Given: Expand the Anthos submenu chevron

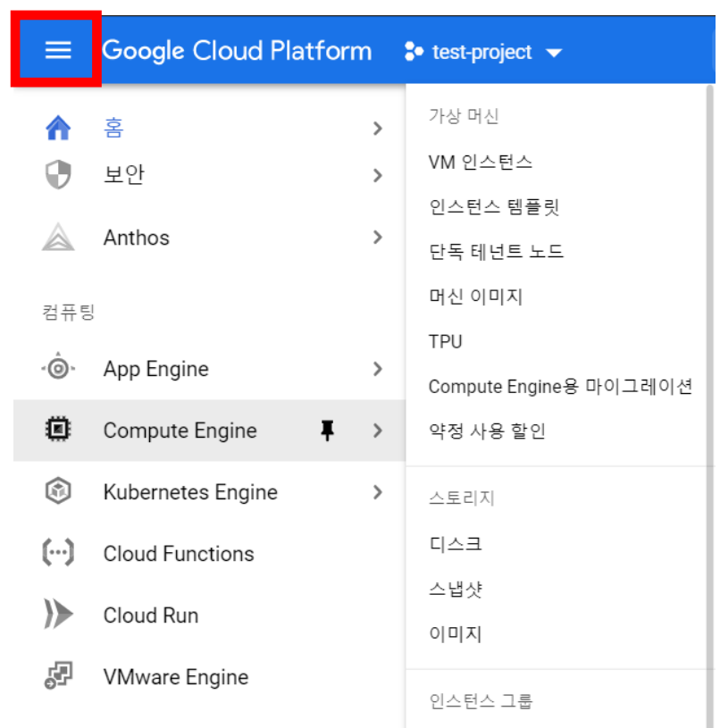Looking at the screenshot, I should (x=378, y=238).
